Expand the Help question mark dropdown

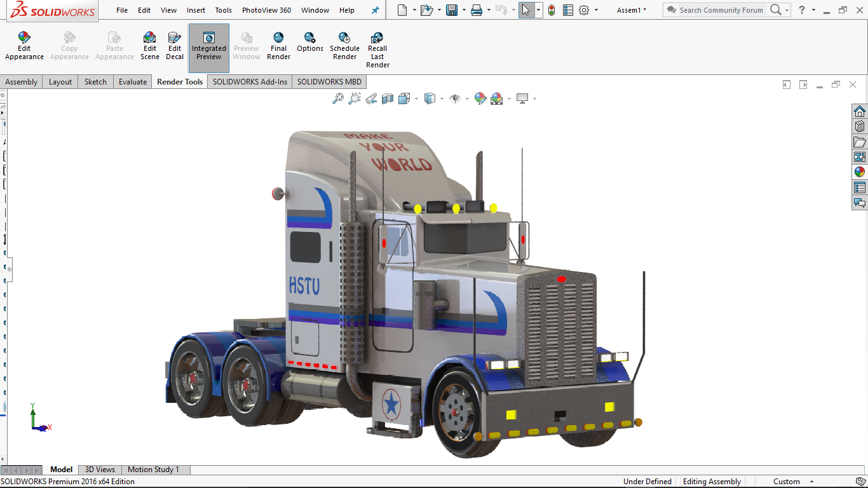pos(815,10)
